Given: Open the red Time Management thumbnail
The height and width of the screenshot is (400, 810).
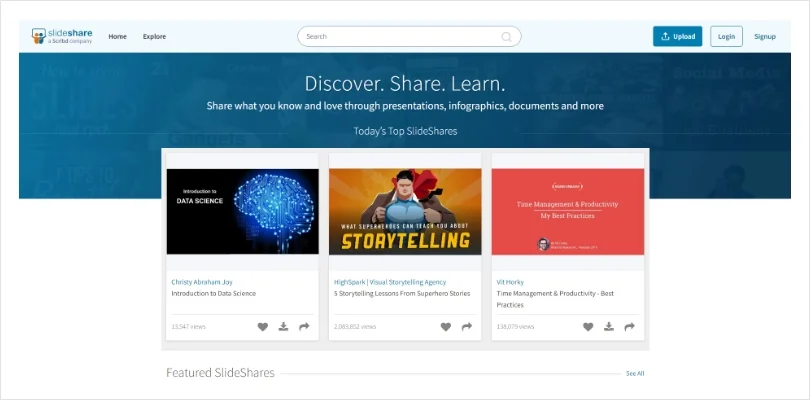Looking at the screenshot, I should pyautogui.click(x=568, y=211).
